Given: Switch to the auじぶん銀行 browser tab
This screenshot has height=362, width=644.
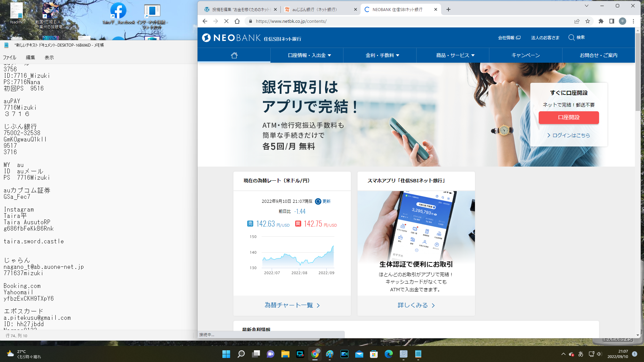Looking at the screenshot, I should coord(315,9).
